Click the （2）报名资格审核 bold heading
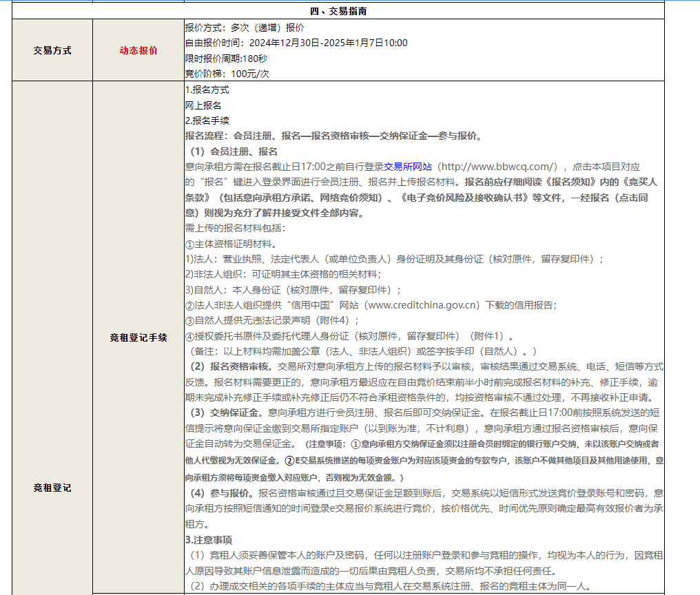This screenshot has height=595, width=700. point(231,366)
